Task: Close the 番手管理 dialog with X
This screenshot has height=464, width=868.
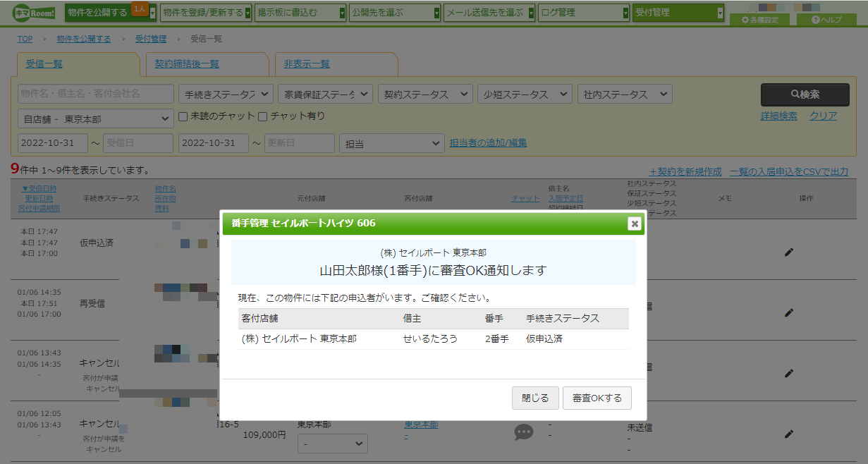Action: 635,224
